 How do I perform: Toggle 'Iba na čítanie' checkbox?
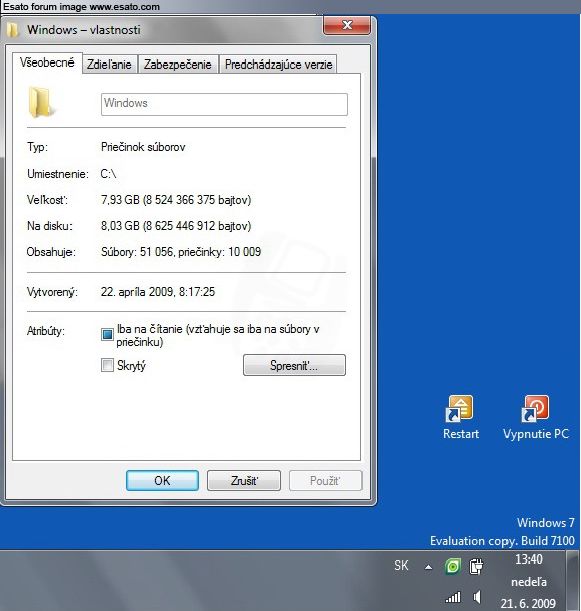click(x=107, y=334)
